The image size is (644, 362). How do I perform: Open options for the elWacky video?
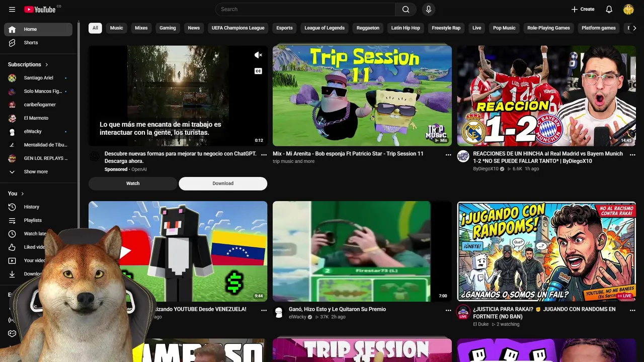coord(448,310)
